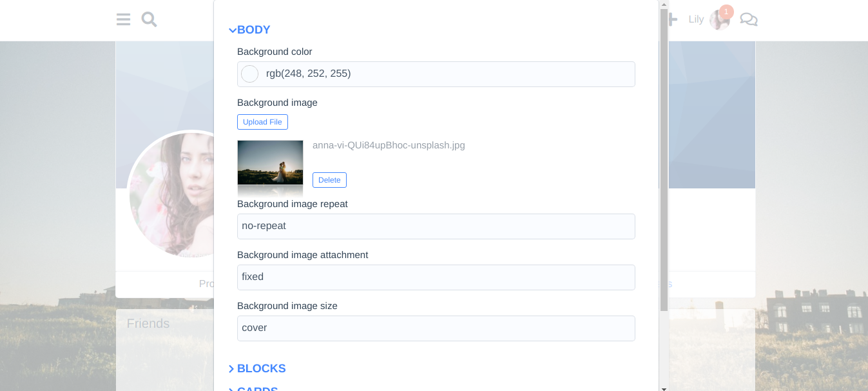The width and height of the screenshot is (868, 391).
Task: Open the Background image size dropdown
Action: point(436,328)
